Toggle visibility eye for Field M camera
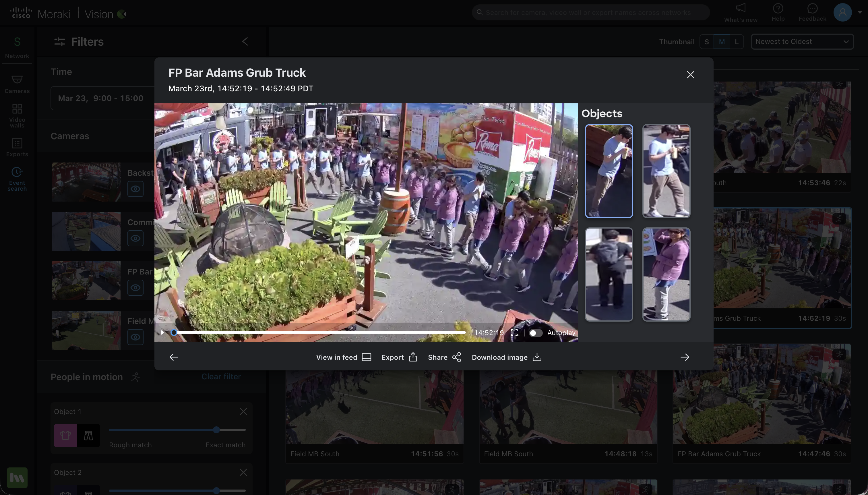868x495 pixels. point(135,337)
